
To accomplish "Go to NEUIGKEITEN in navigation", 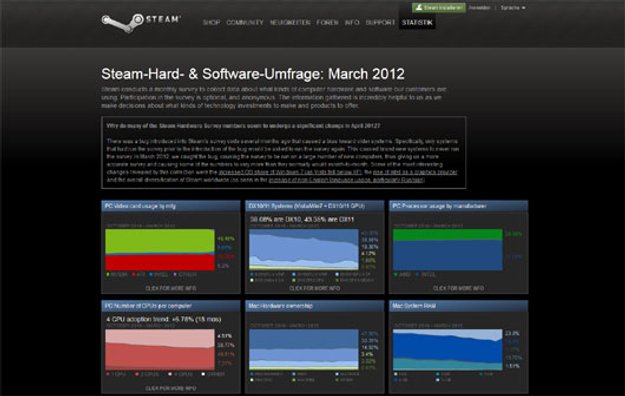I will pyautogui.click(x=290, y=22).
